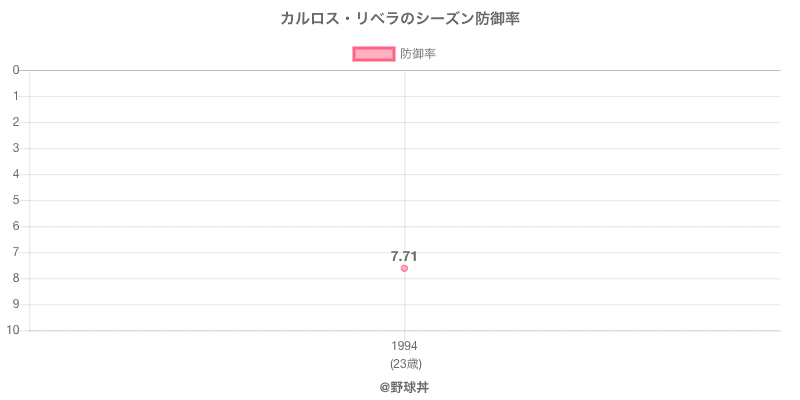
Task: Click the y-axis tick label 10
Action: tap(13, 331)
